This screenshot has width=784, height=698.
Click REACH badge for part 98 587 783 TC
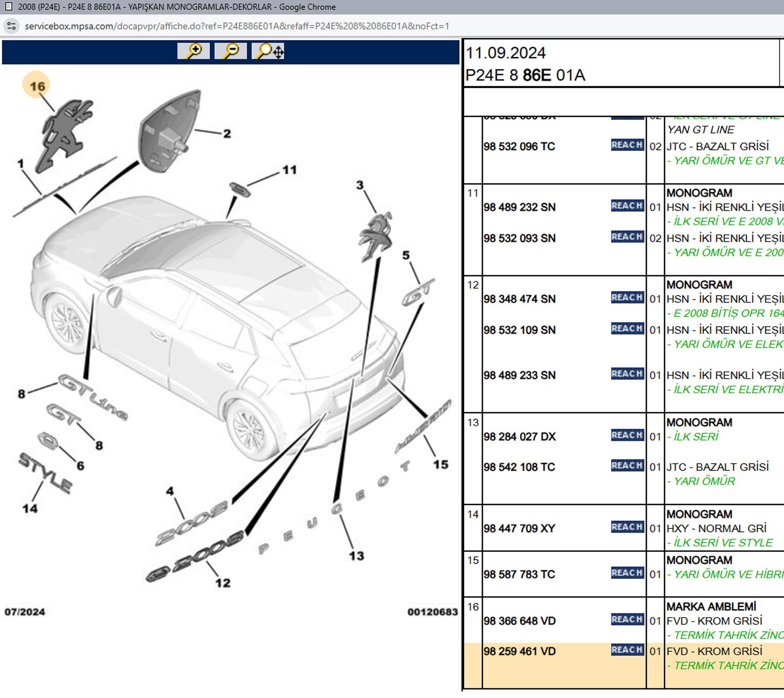627,573
